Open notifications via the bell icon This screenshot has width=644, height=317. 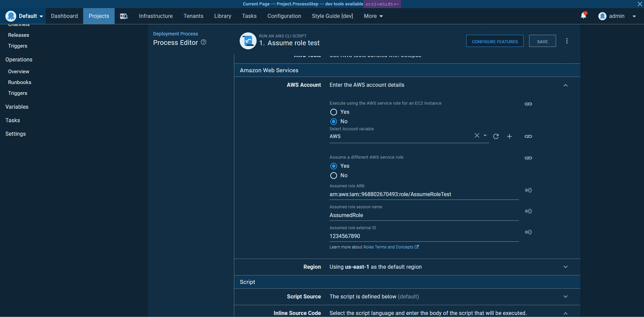pyautogui.click(x=583, y=16)
